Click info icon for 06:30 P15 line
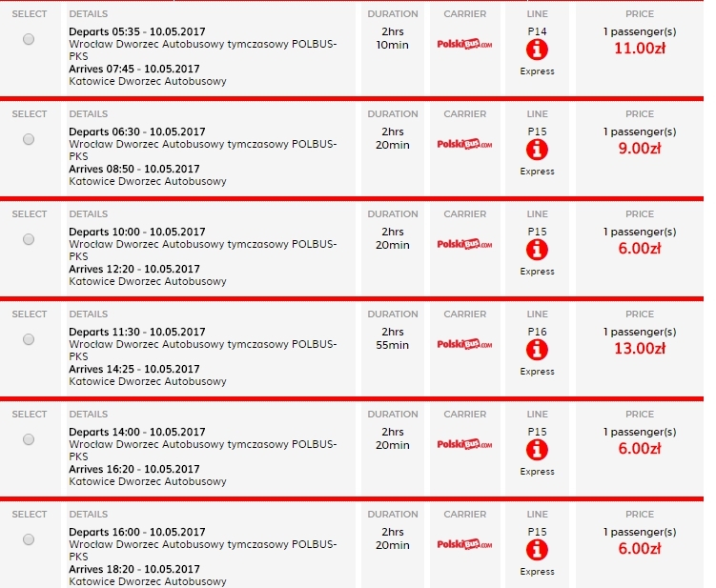 (x=537, y=150)
